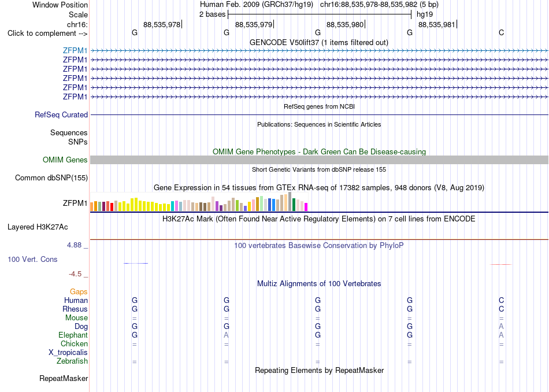Select the Chicken alignment row label
Viewport: 549px width, 392px height.
tap(74, 343)
